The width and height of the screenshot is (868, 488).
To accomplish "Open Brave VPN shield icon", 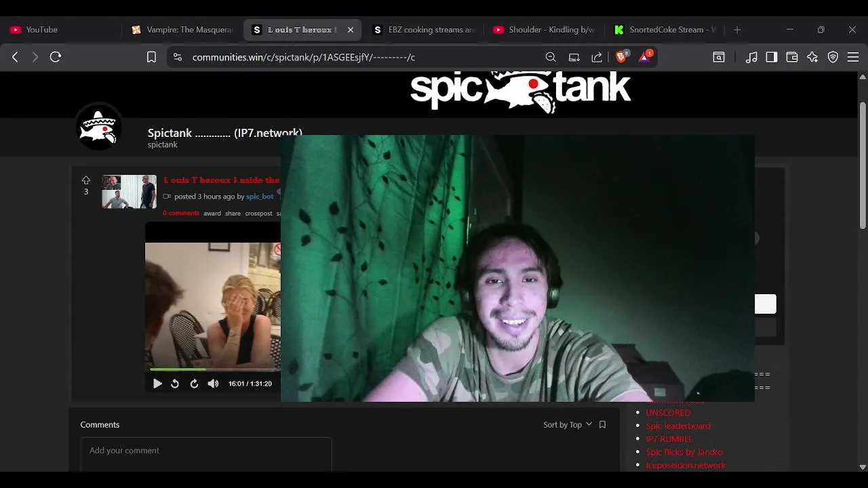I will (x=833, y=57).
